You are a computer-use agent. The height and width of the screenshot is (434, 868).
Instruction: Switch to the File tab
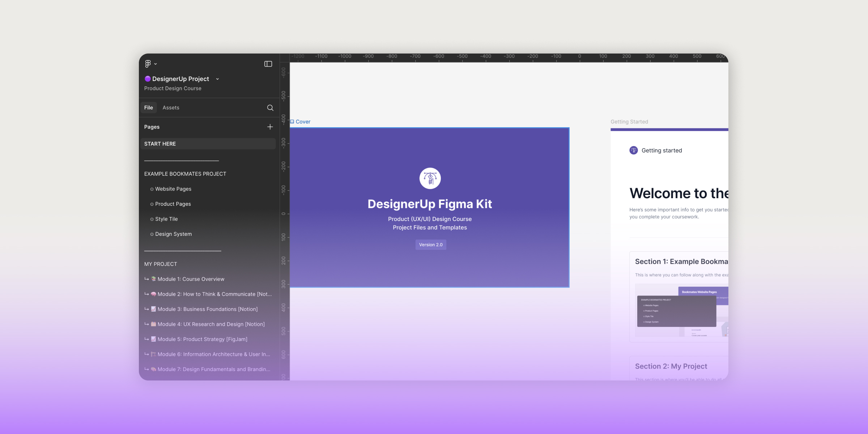(148, 108)
